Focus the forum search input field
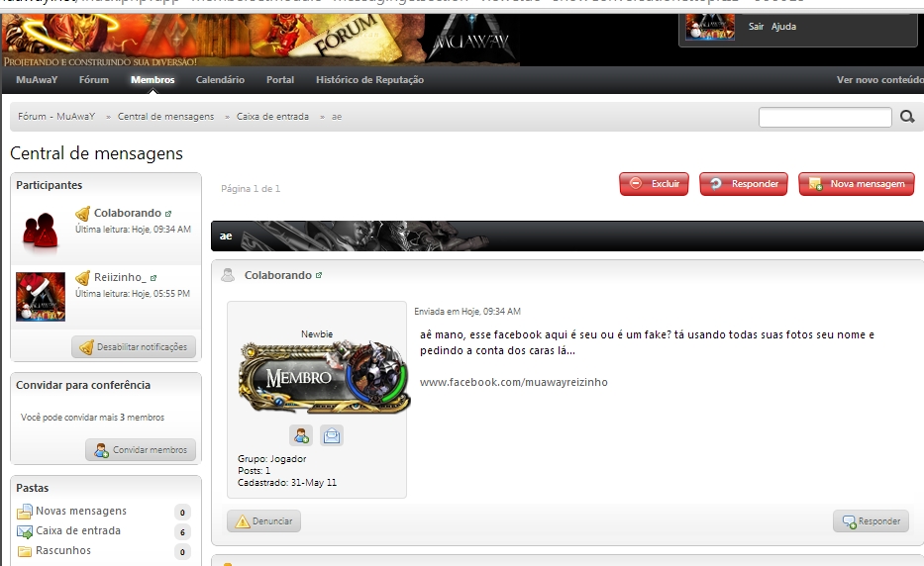This screenshot has height=566, width=924. tap(824, 118)
